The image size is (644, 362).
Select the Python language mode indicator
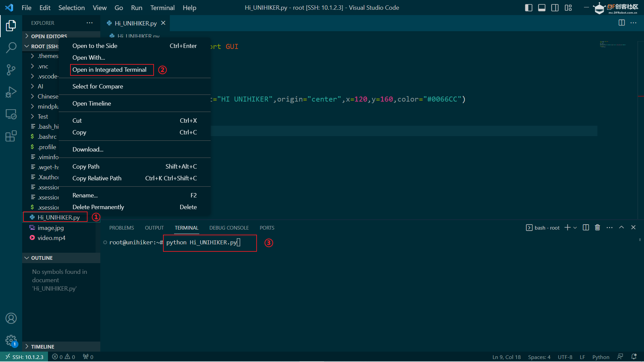pos(601,357)
